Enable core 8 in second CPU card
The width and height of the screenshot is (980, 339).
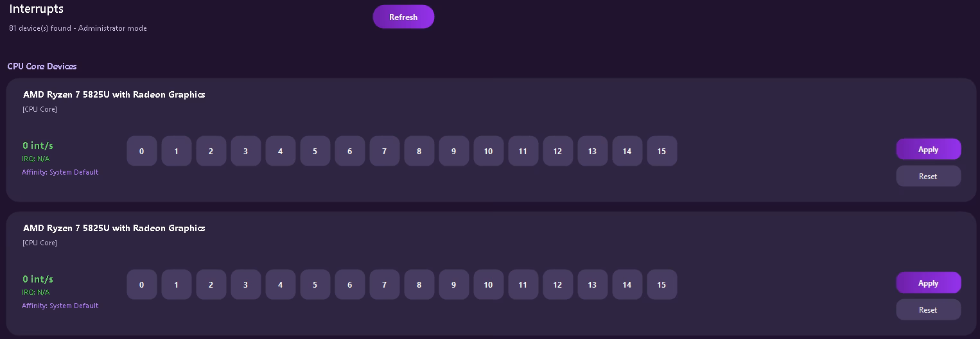(419, 284)
